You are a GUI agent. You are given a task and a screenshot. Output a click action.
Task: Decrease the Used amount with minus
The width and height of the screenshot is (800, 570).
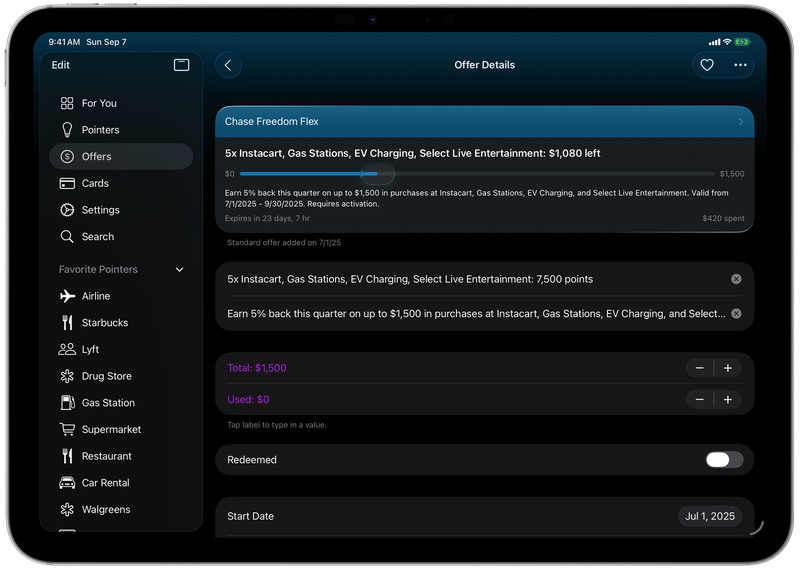click(699, 400)
